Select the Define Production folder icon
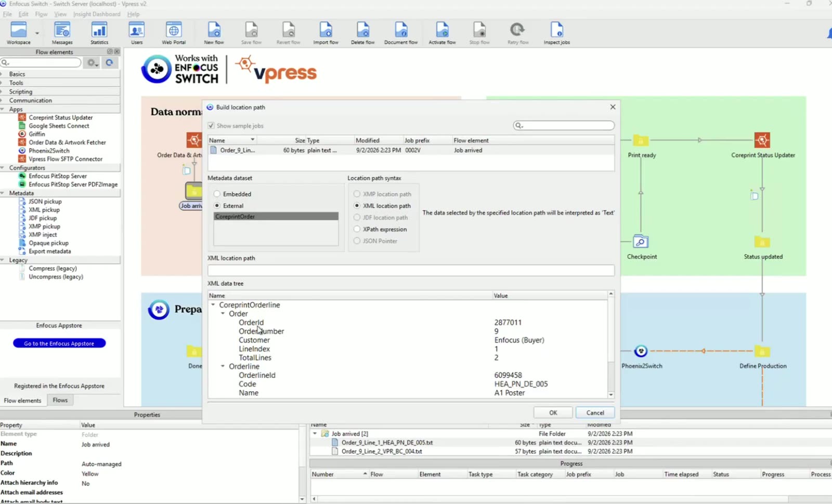The width and height of the screenshot is (832, 504). pyautogui.click(x=762, y=351)
